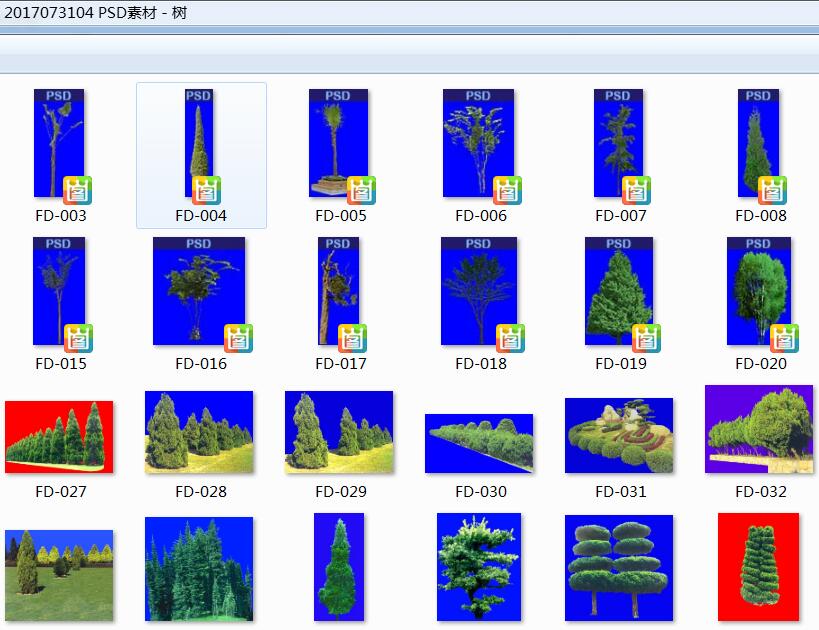Select the FD-007 PSD thumbnail

[618, 143]
